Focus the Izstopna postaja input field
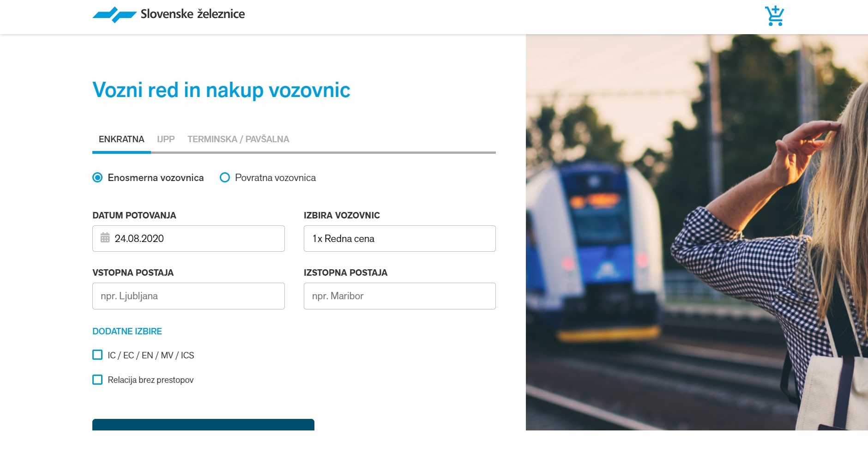868x472 pixels. [x=400, y=296]
